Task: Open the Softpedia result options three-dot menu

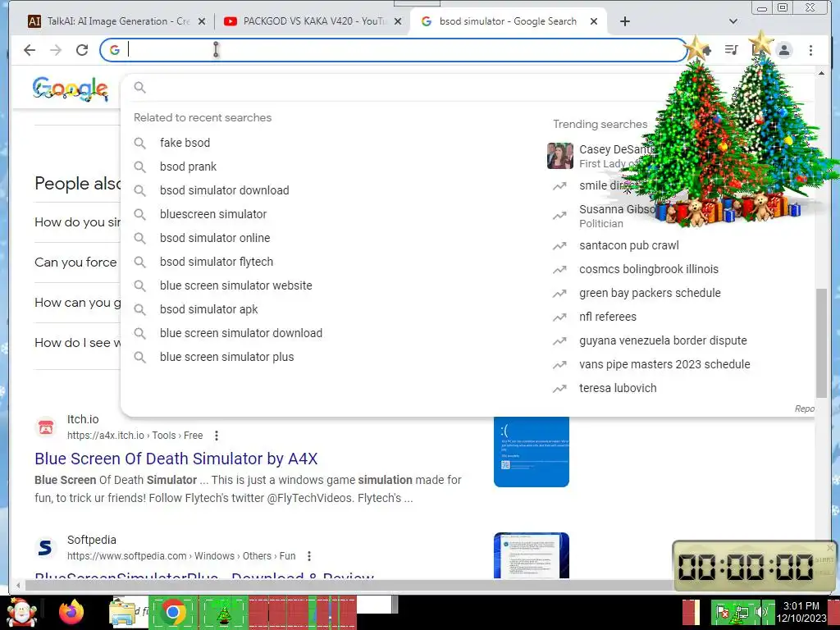Action: click(309, 556)
